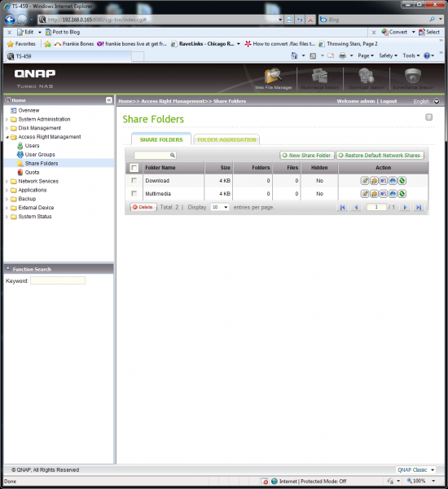Image resolution: width=448 pixels, height=489 pixels.
Task: Open the QNAP Classic theme dropdown
Action: [416, 469]
